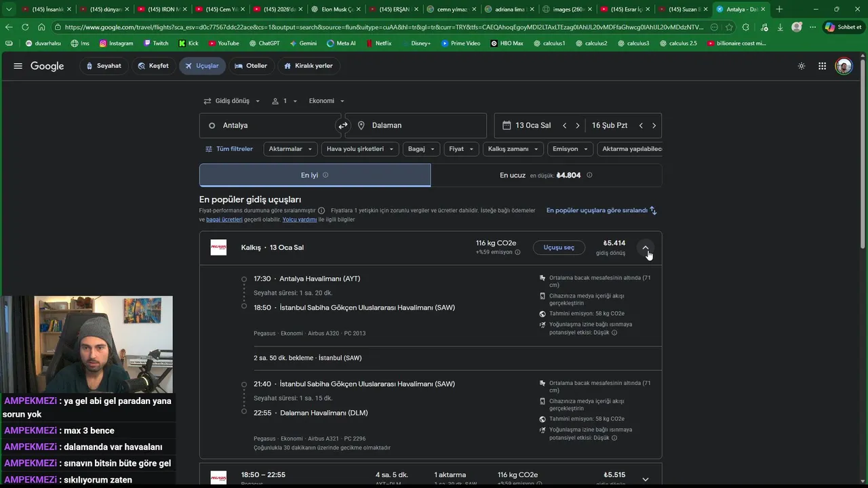Open the new browser tab plus button
The width and height of the screenshot is (868, 488).
(779, 9)
